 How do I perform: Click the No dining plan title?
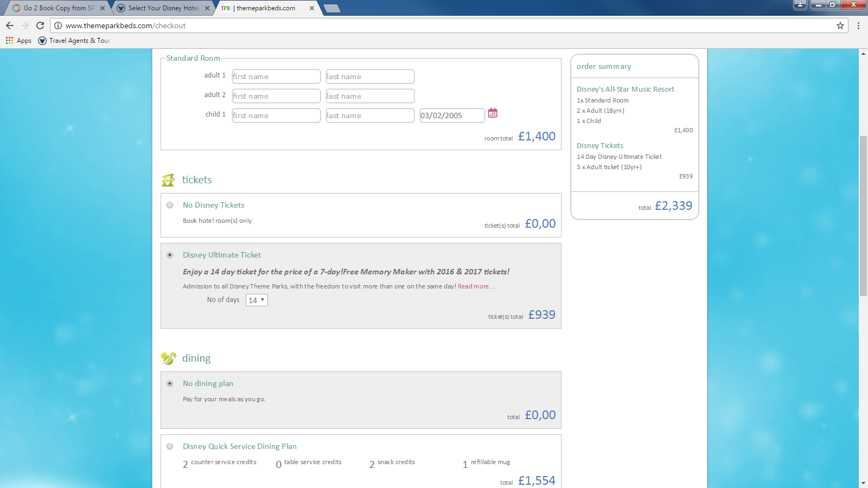[208, 383]
